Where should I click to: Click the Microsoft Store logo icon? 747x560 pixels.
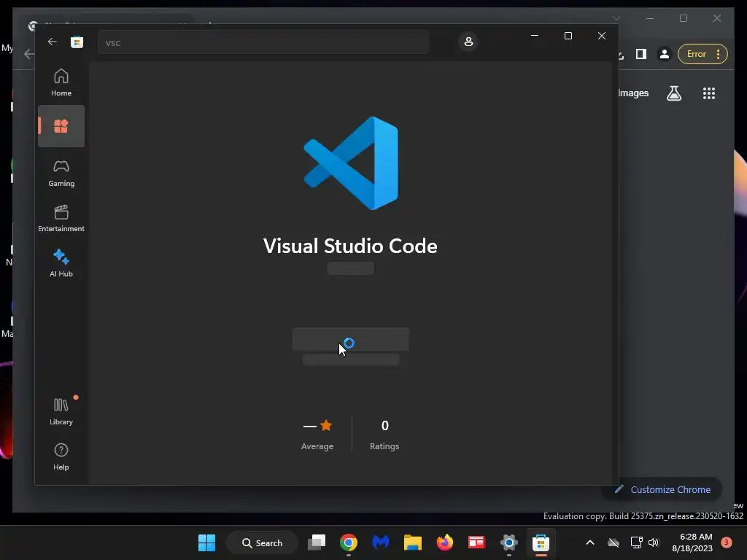77,42
